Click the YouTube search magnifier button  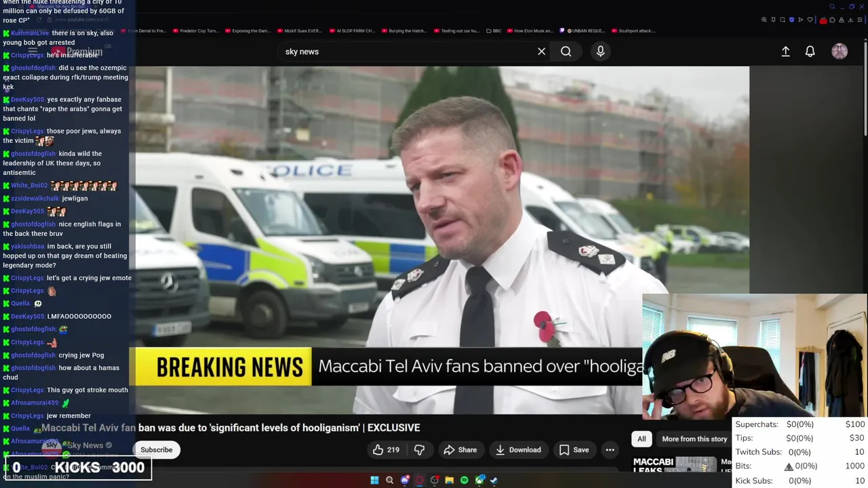click(566, 52)
